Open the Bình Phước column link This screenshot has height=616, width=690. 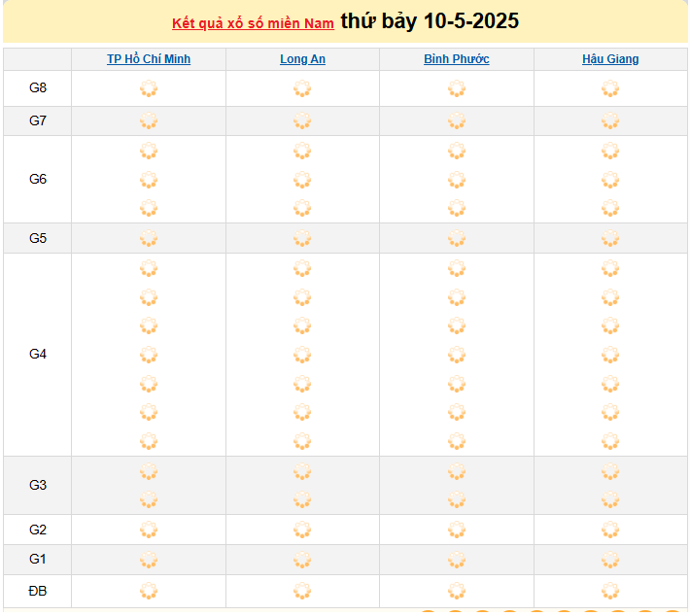click(457, 59)
